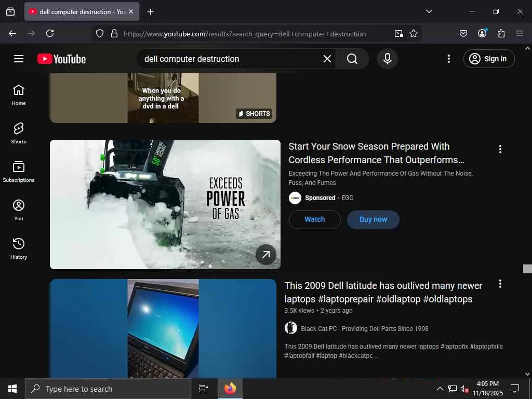Screen dimensions: 532x399
Task: Open Firefox account icon
Action: [x=482, y=33]
